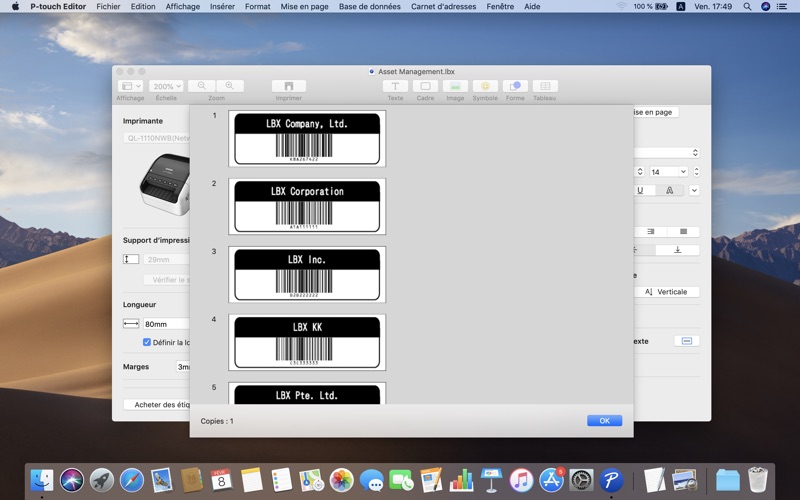
Task: Click the 3mm Marges field
Action: (183, 366)
